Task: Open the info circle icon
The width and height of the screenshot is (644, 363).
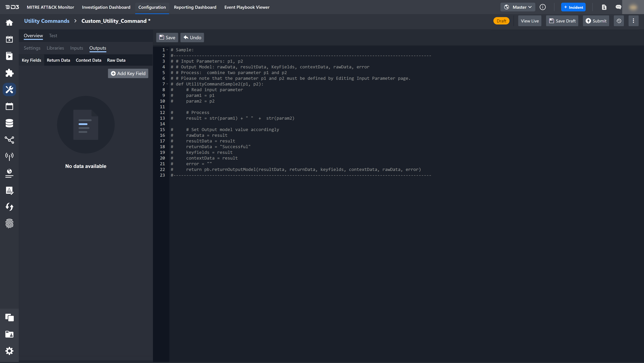Action: (x=543, y=7)
